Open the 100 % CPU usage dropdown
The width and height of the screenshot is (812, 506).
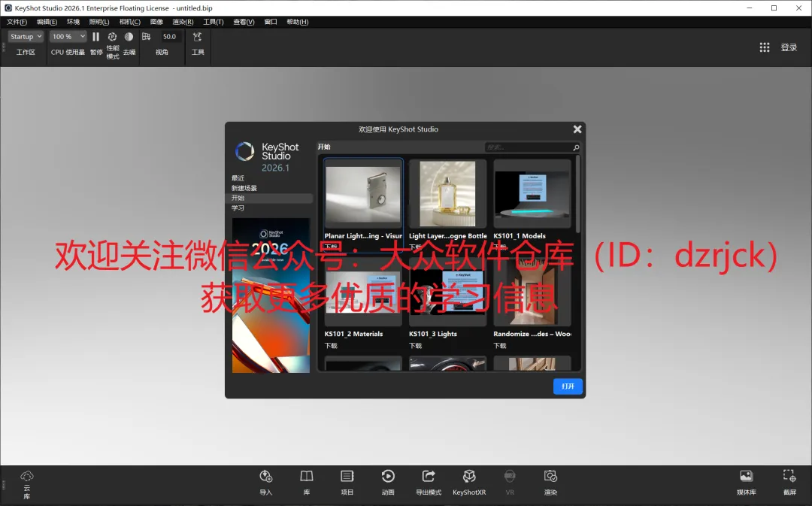point(68,36)
